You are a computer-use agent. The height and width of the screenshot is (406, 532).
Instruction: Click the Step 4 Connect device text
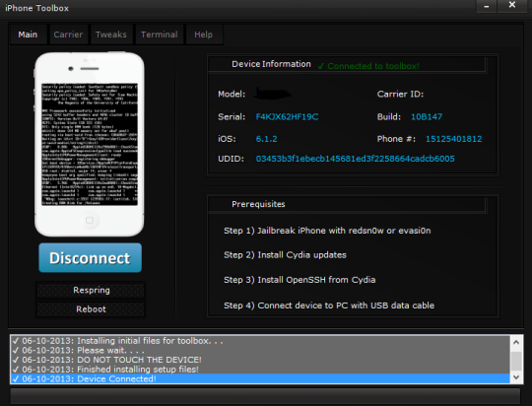[329, 305]
